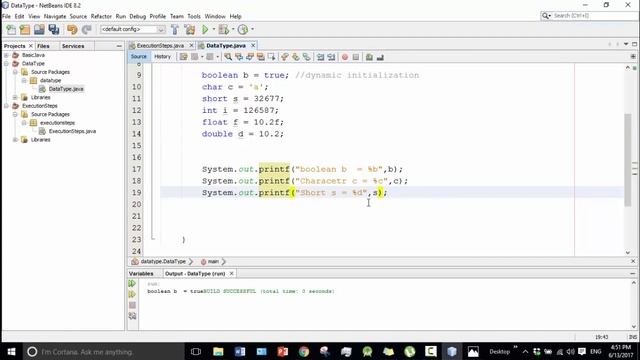Click the Debug Project toolbar icon
This screenshot has height=360, width=640.
click(x=224, y=29)
